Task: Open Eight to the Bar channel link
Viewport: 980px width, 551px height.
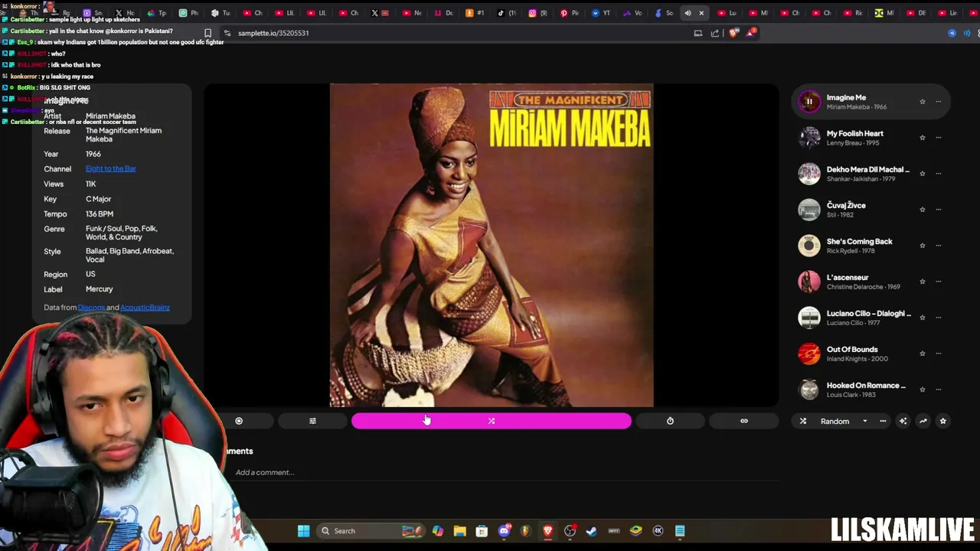Action: pyautogui.click(x=111, y=169)
